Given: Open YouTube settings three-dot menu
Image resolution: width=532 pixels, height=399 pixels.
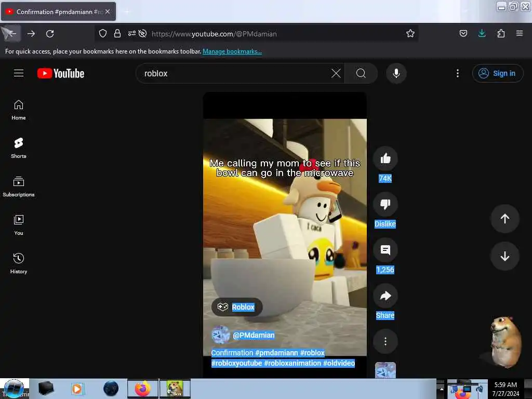Looking at the screenshot, I should click(457, 73).
